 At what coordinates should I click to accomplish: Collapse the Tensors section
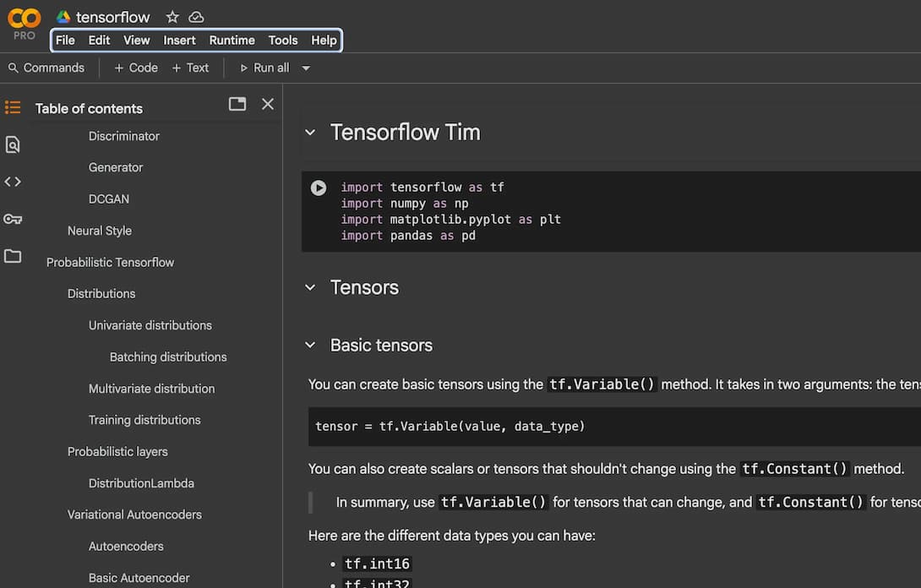tap(310, 288)
